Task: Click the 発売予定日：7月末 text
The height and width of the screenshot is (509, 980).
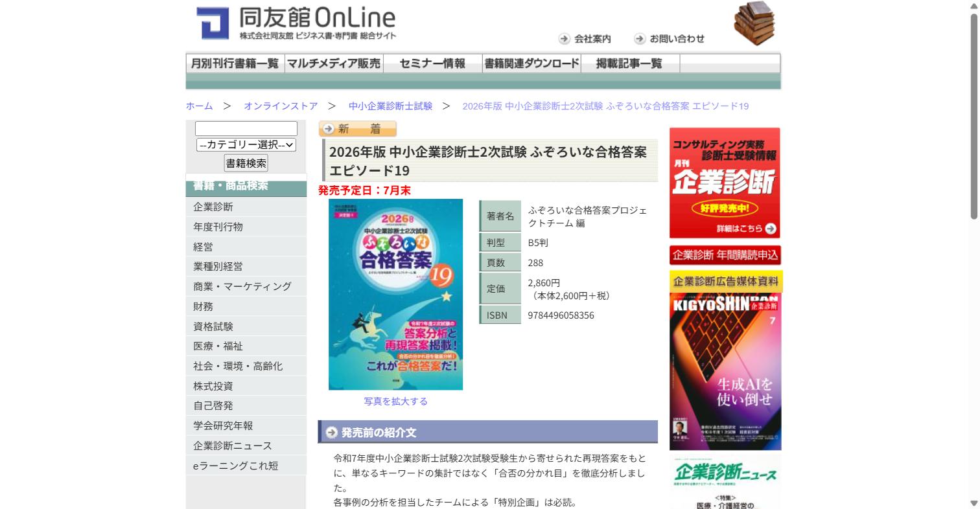Action: coord(364,190)
